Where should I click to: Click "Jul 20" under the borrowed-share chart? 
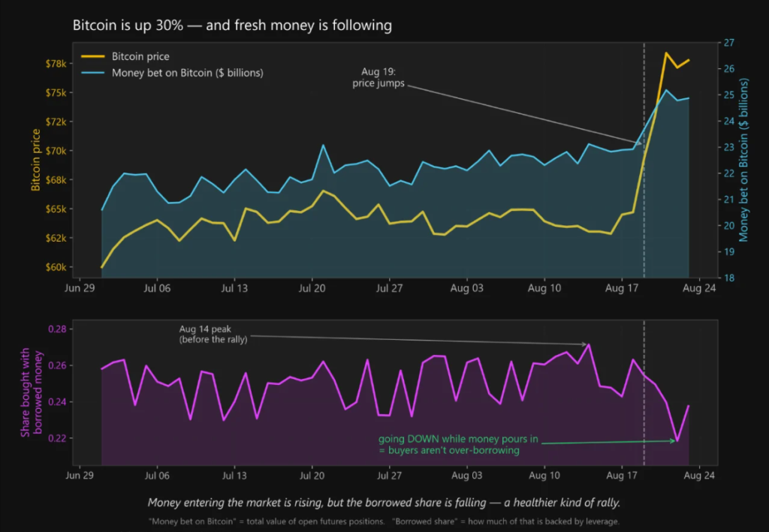tap(312, 475)
